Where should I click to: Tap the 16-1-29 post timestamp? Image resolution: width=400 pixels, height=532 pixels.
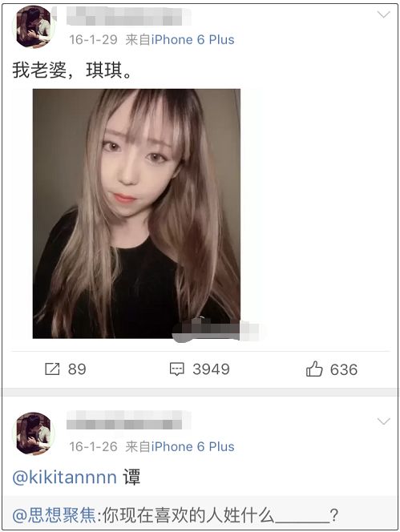pos(93,40)
